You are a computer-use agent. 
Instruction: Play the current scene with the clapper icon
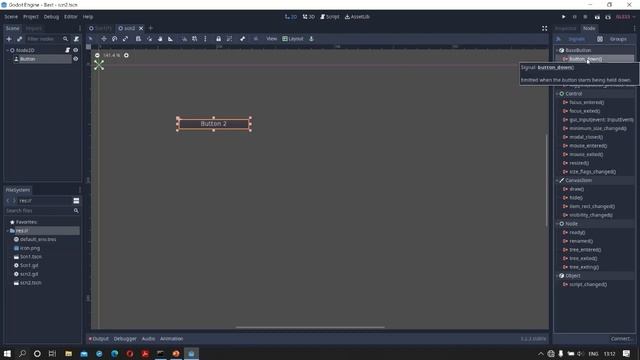597,17
